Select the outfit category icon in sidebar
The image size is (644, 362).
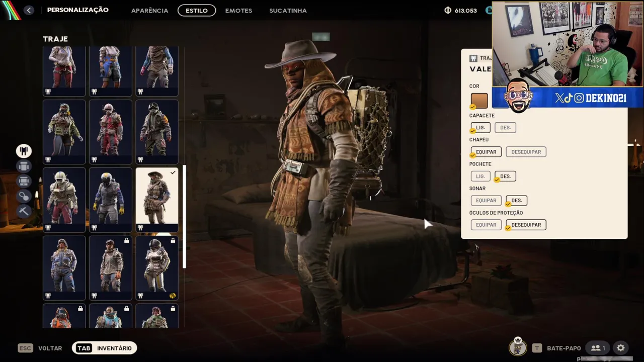(x=24, y=151)
